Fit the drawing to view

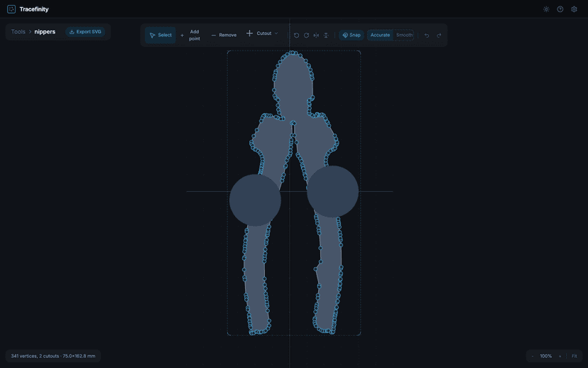(574, 357)
